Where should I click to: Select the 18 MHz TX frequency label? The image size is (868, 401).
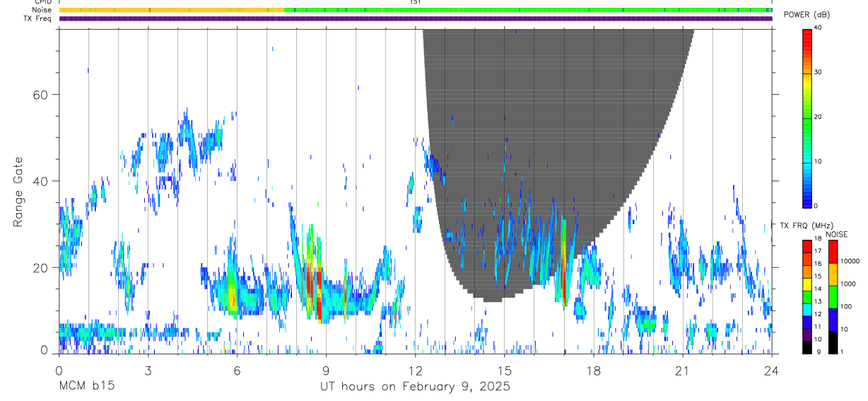click(818, 239)
